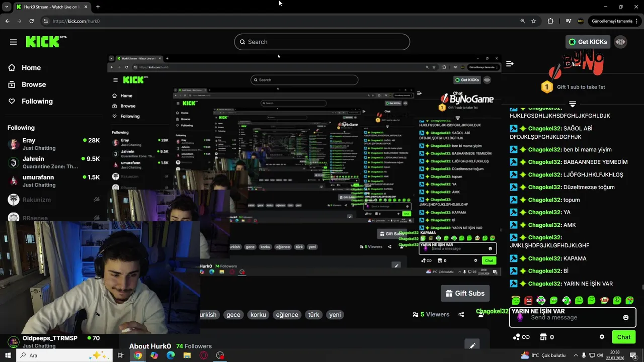
Task: Click the share icon next to viewers
Action: tap(461, 314)
